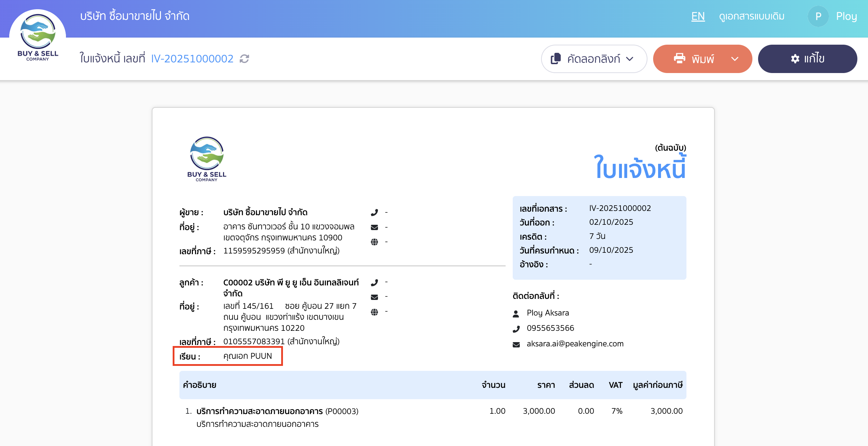This screenshot has width=868, height=446.
Task: Open invoice link IV-20251000002
Action: click(192, 58)
